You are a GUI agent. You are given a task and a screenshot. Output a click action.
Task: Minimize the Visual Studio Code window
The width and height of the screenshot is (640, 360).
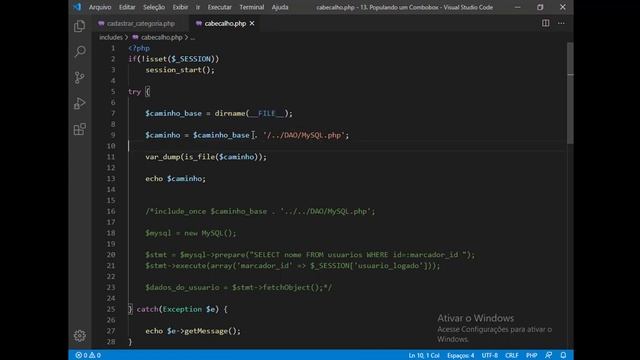tap(517, 7)
